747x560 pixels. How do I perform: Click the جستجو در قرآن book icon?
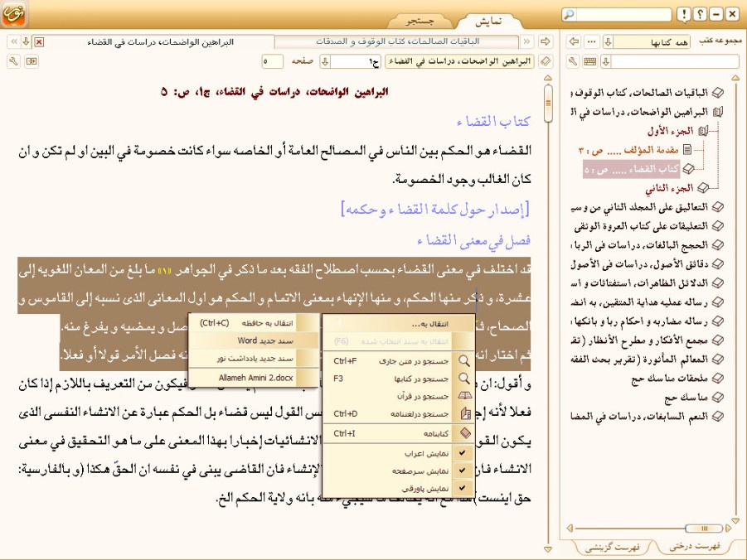pos(464,396)
